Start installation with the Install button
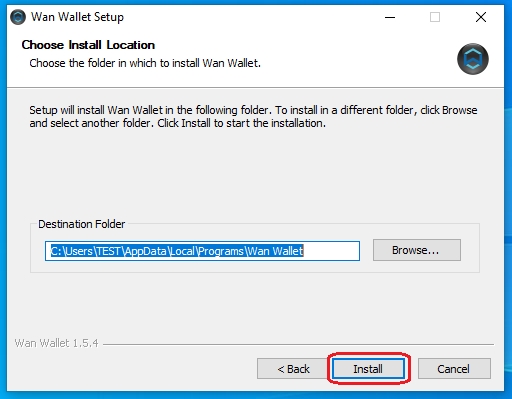The image size is (512, 399). [x=368, y=369]
